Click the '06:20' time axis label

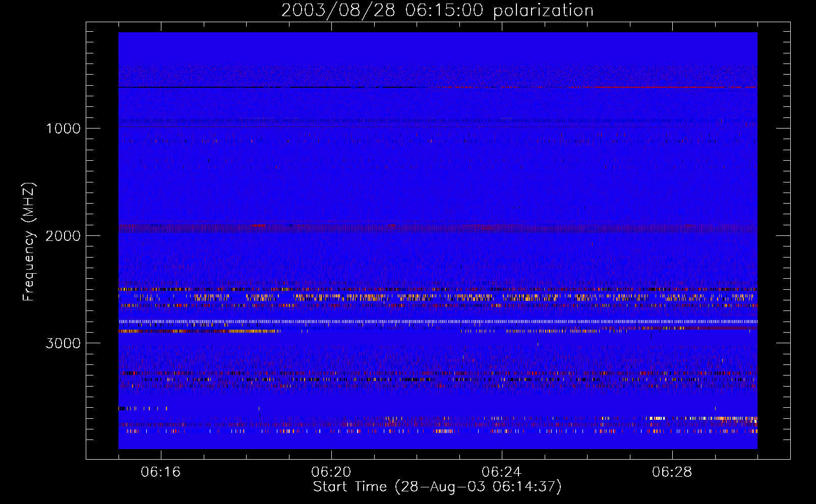coord(331,472)
